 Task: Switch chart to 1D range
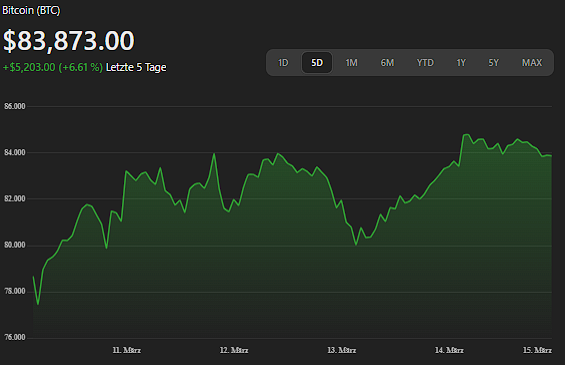point(283,63)
